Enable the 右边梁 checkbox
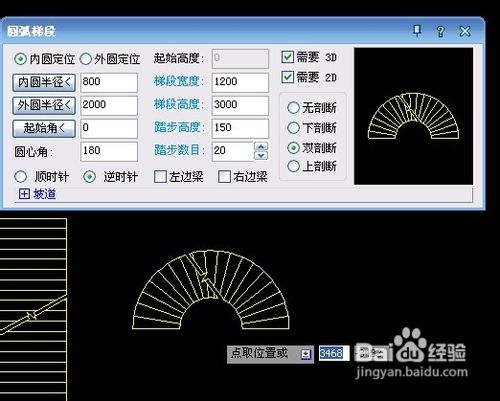 (x=224, y=177)
